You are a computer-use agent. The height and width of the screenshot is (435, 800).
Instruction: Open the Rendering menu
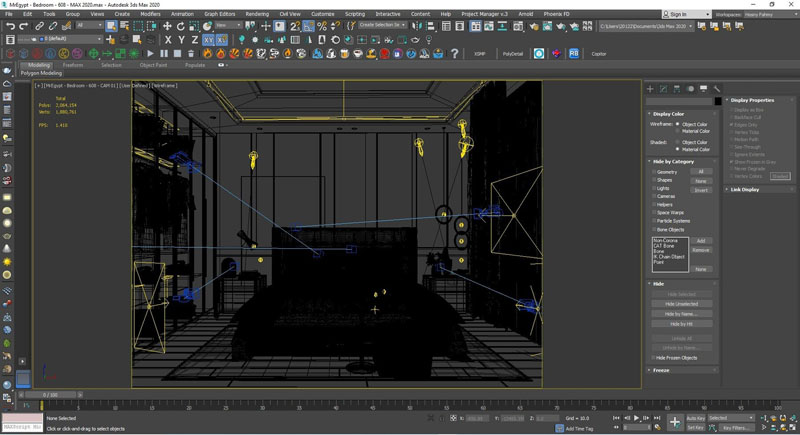coord(257,14)
